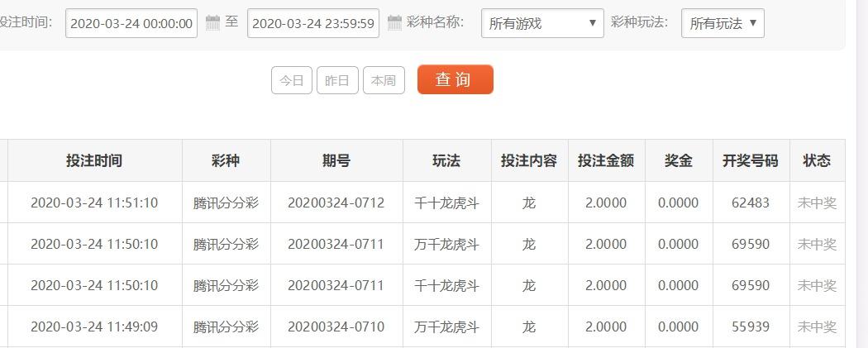Click the calendar icon after end time
Viewport: 868px width, 348px height.
coord(394,22)
